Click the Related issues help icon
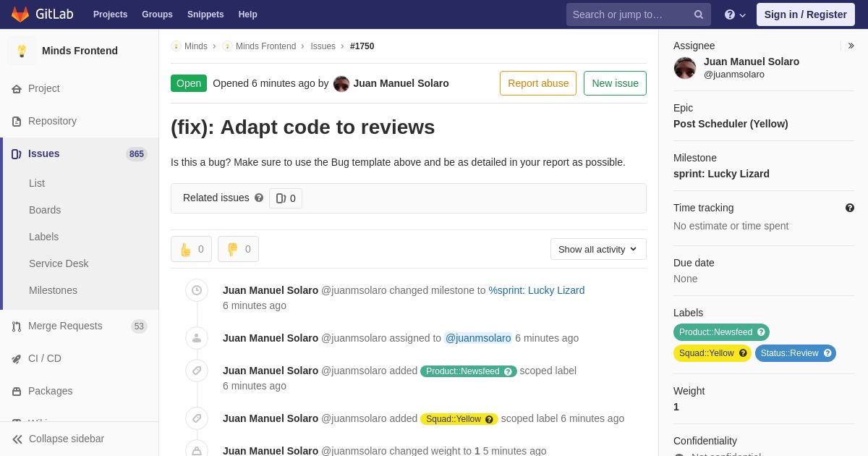This screenshot has height=456, width=868. (x=259, y=198)
